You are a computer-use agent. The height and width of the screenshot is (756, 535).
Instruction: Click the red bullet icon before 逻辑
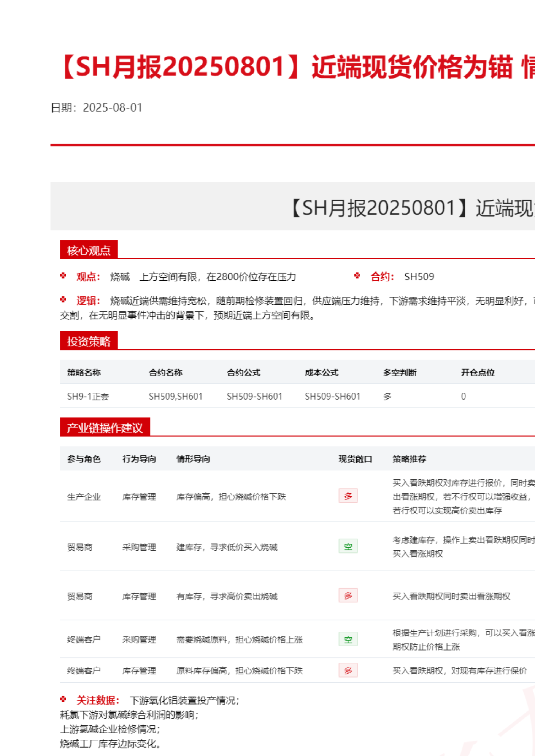[63, 300]
